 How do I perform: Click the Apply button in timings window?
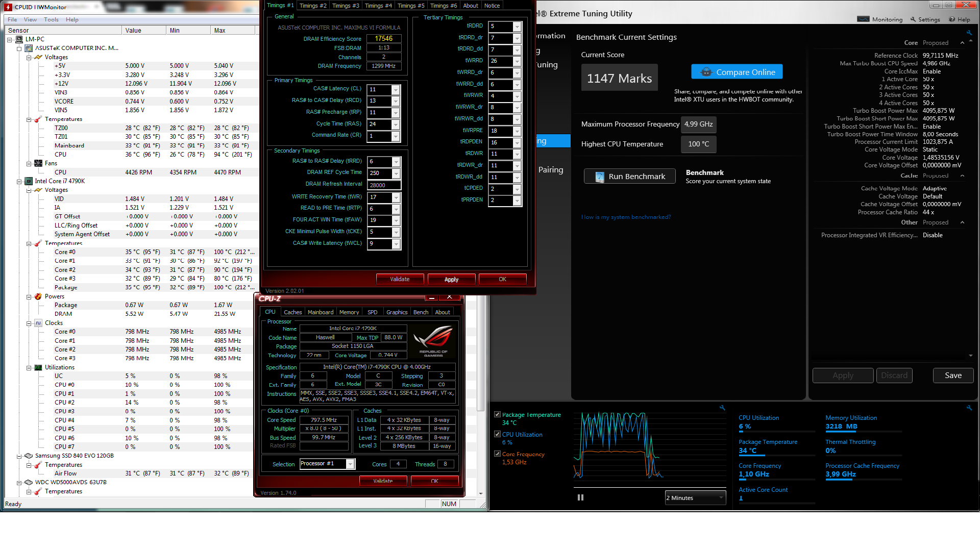tap(451, 279)
